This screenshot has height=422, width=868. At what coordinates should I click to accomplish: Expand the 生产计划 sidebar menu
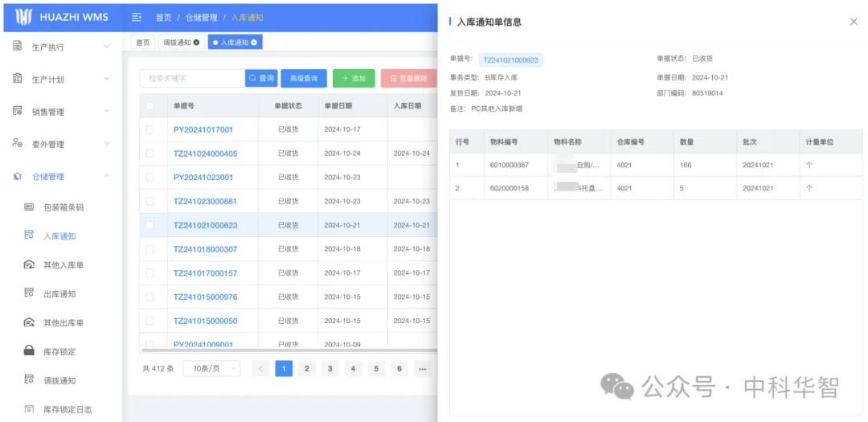107,79
